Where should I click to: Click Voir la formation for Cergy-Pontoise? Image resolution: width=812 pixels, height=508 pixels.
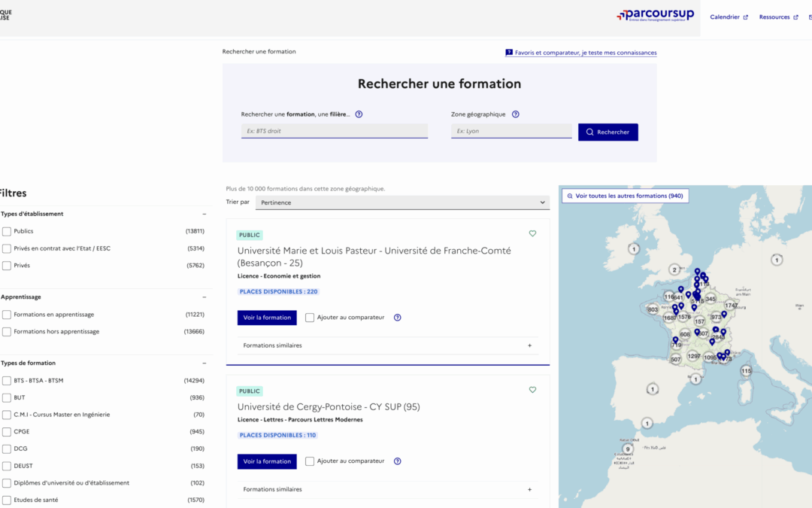click(267, 461)
